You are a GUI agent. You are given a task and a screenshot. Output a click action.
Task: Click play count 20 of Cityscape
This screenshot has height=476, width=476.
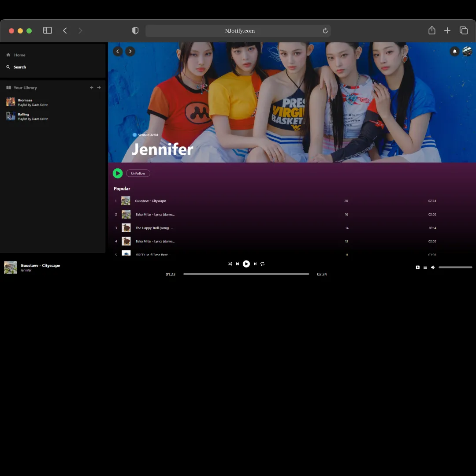click(x=346, y=201)
